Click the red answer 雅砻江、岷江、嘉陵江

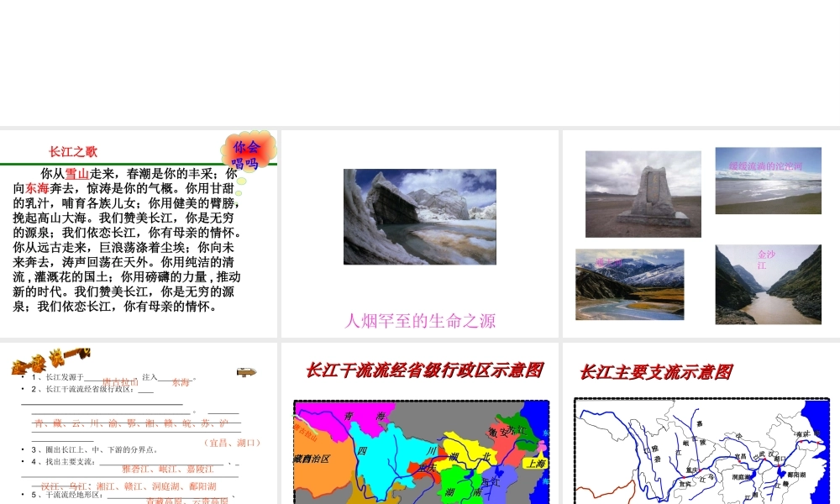pos(168,470)
